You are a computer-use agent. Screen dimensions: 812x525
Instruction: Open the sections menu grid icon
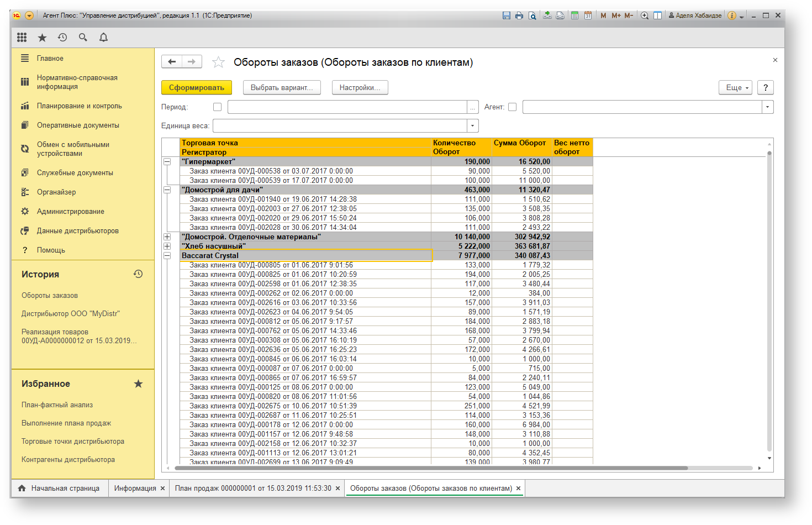point(22,37)
